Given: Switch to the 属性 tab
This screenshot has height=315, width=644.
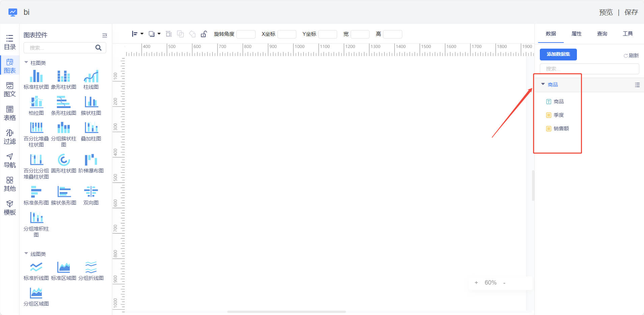Looking at the screenshot, I should pos(576,34).
